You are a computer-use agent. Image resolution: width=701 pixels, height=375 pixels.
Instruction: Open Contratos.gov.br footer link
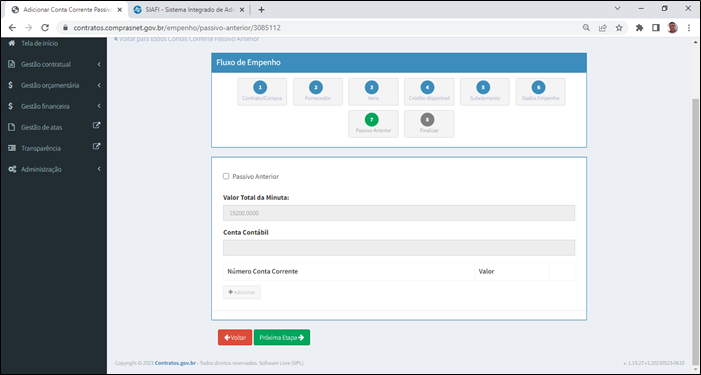[175, 363]
